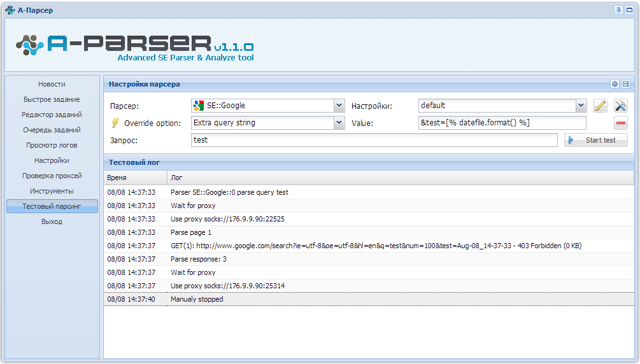Open Инструменты in the sidebar

52,191
